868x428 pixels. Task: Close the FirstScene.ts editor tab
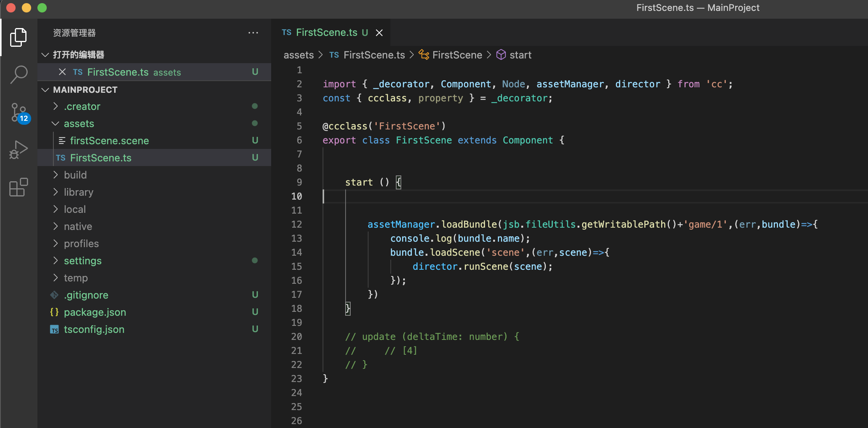click(x=379, y=33)
